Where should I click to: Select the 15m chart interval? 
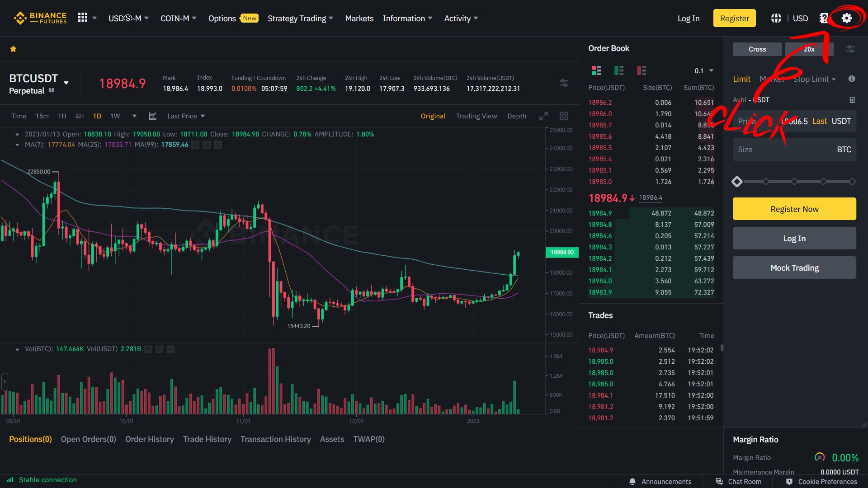(42, 116)
